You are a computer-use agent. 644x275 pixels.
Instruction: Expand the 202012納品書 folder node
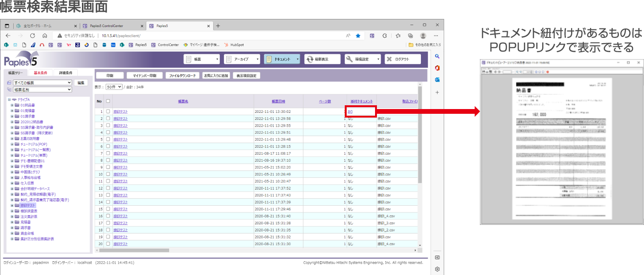point(12,122)
